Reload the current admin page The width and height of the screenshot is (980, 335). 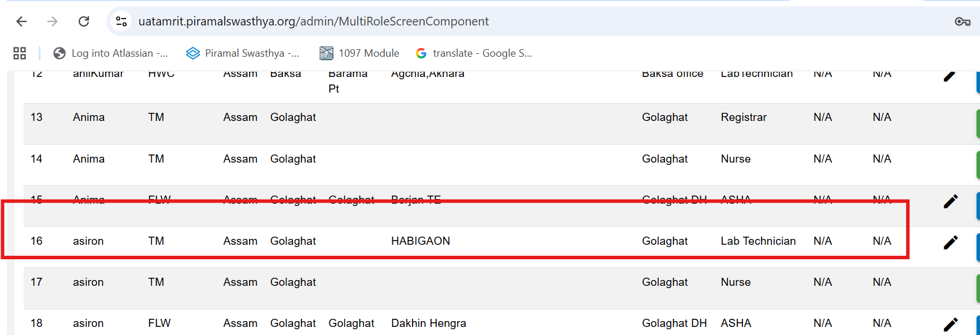pyautogui.click(x=84, y=21)
